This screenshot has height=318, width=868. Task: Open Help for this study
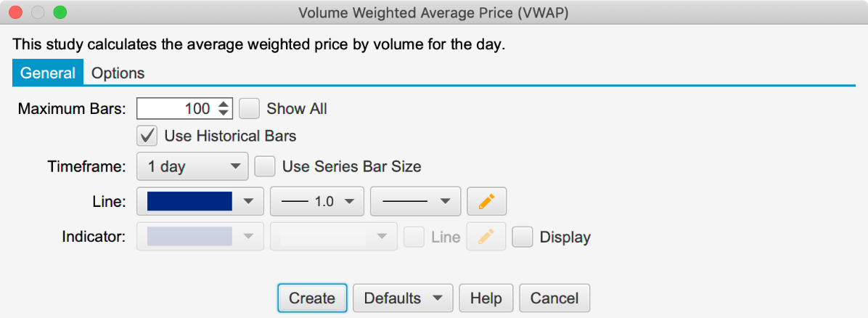pyautogui.click(x=486, y=298)
